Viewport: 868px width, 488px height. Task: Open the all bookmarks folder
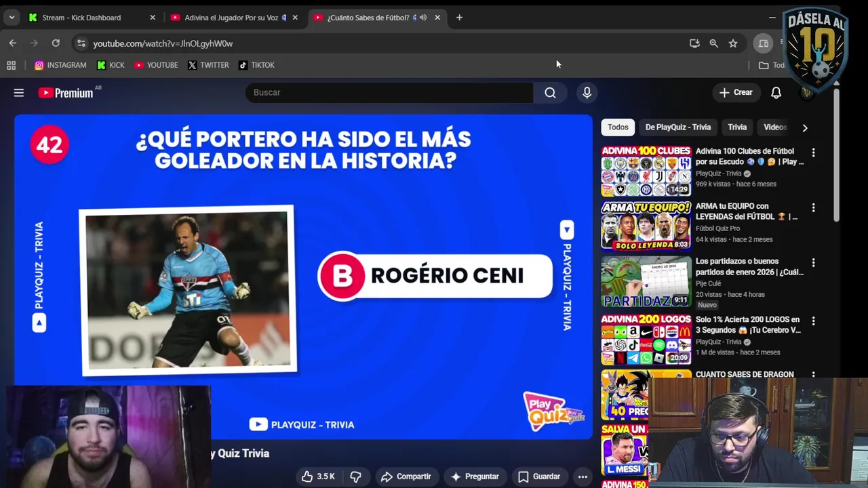[771, 65]
